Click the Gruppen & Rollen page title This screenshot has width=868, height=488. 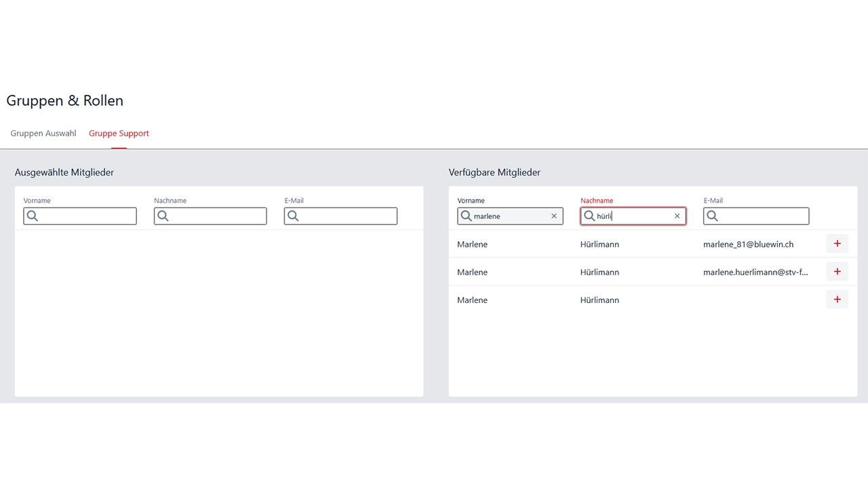pyautogui.click(x=65, y=101)
